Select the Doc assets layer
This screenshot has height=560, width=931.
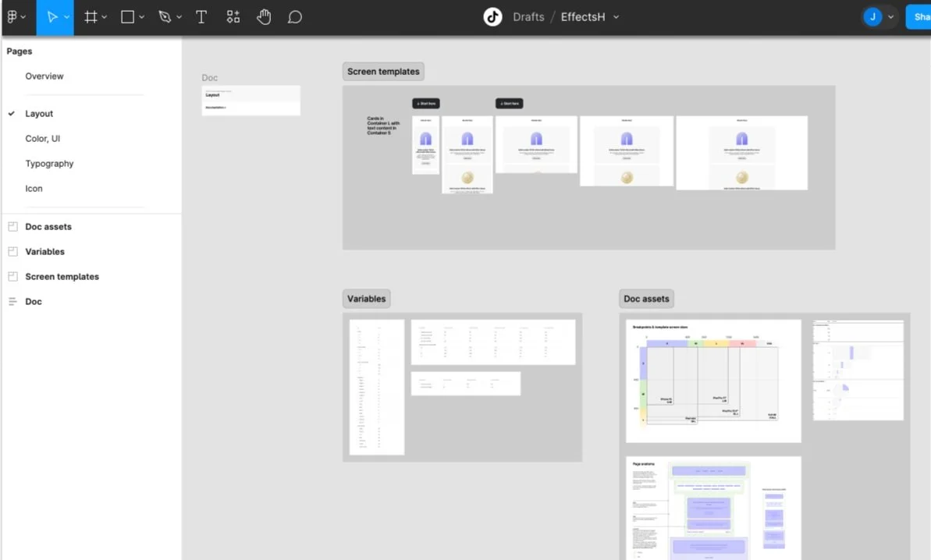[48, 227]
